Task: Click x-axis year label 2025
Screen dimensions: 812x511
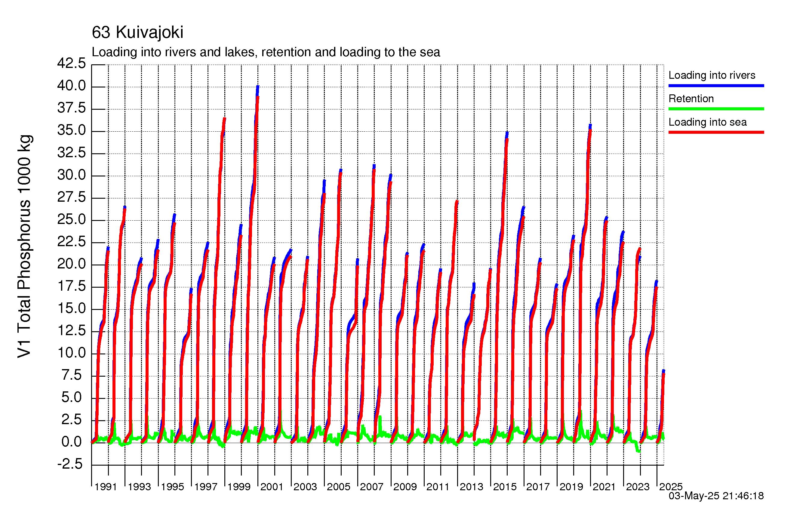Action: pyautogui.click(x=671, y=487)
